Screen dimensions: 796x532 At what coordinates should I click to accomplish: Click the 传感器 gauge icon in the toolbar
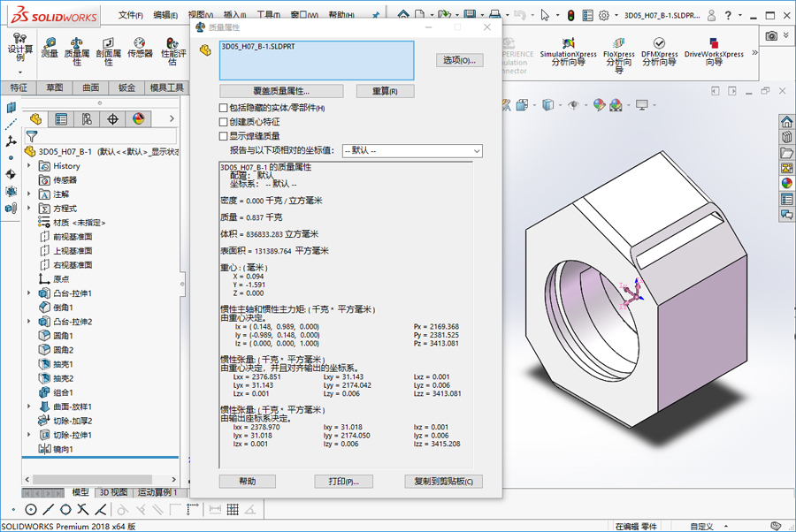(x=140, y=49)
